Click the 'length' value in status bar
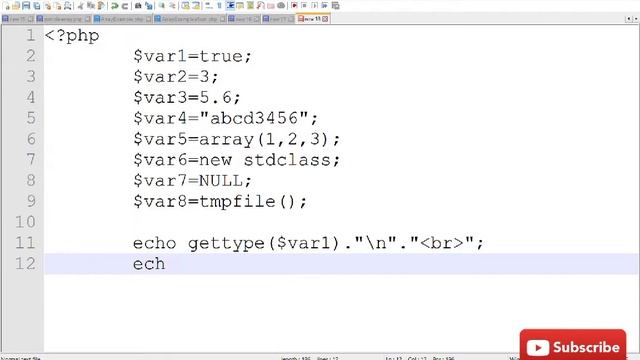 296,358
